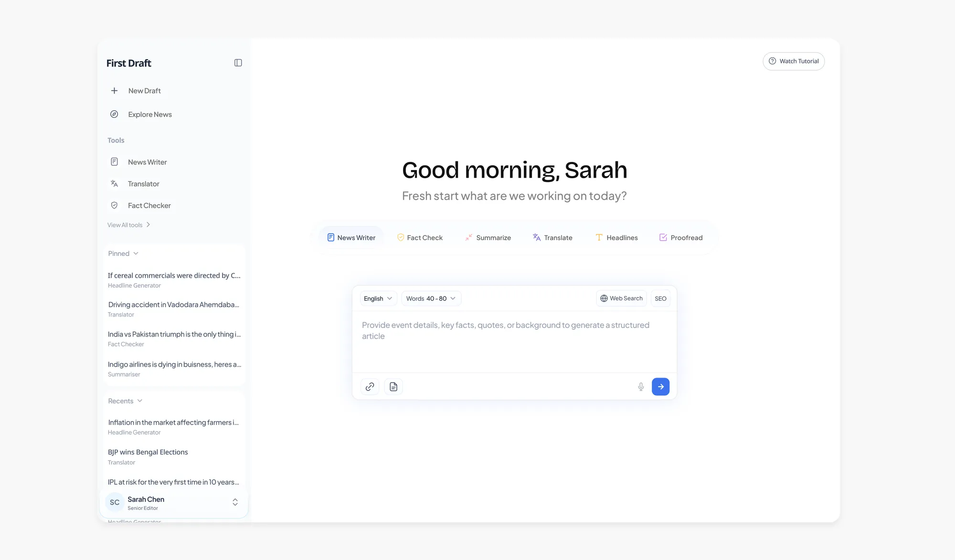Screen dimensions: 955x560
Task: Select the Summarize tab
Action: pos(488,238)
